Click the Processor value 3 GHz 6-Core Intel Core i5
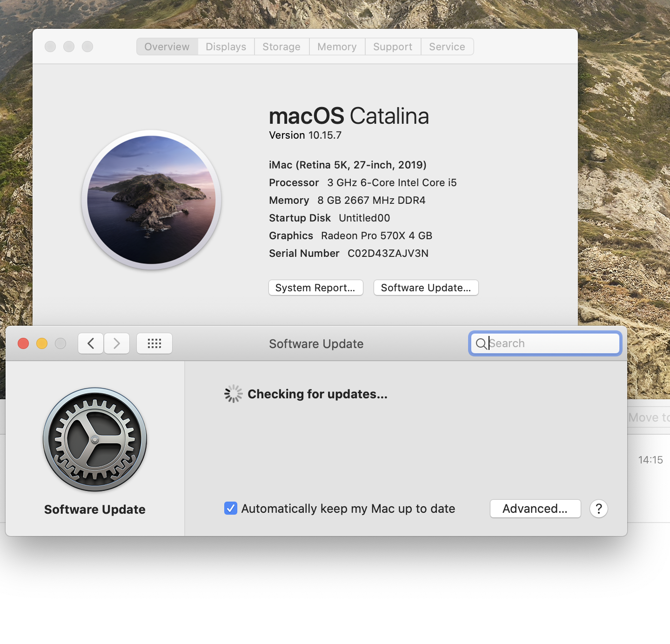The height and width of the screenshot is (644, 670). point(392,182)
